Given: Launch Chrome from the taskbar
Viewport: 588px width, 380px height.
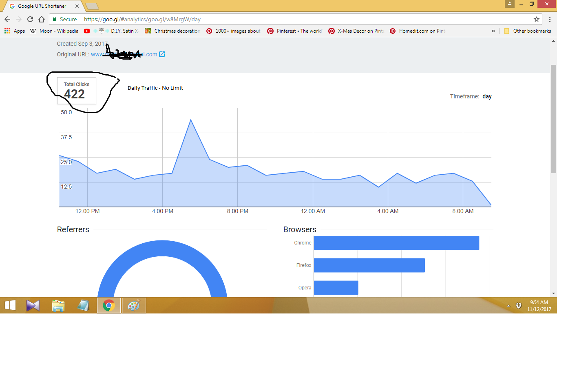Looking at the screenshot, I should [108, 305].
